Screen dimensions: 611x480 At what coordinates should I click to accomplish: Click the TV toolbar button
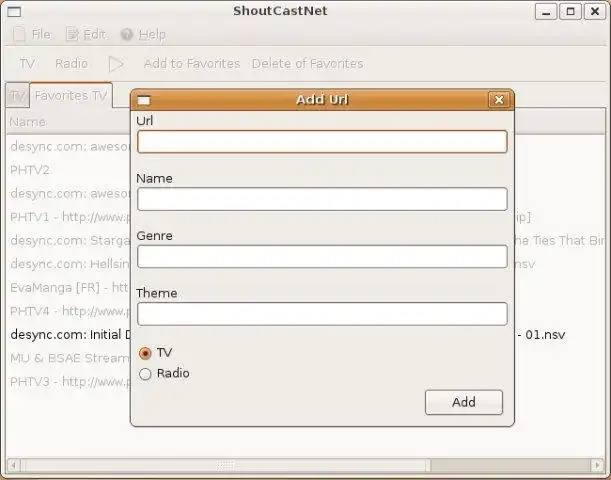coord(27,64)
